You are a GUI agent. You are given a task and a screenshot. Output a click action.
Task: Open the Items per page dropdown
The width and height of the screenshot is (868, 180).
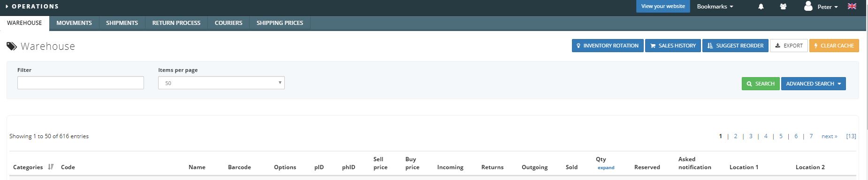point(221,83)
